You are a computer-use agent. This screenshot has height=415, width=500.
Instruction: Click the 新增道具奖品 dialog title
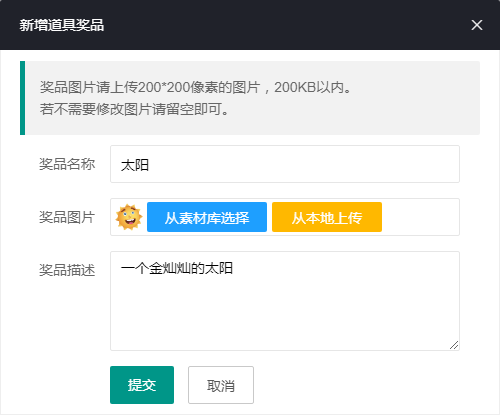tap(62, 25)
